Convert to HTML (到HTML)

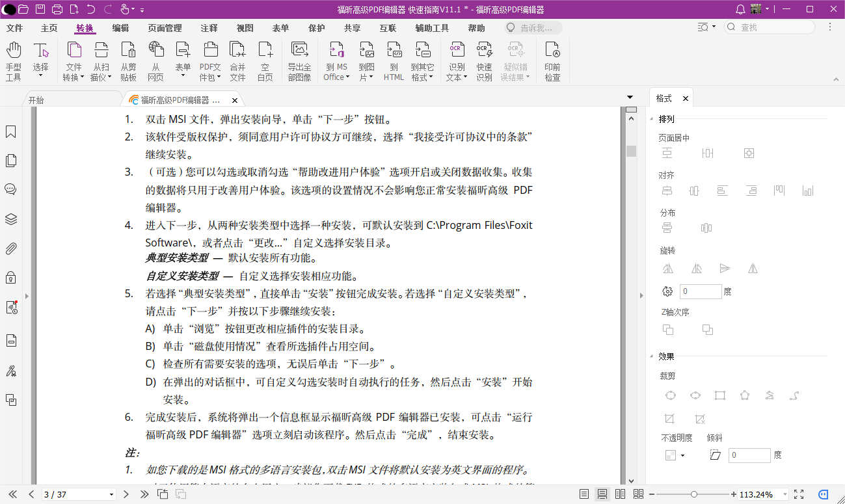(x=394, y=62)
